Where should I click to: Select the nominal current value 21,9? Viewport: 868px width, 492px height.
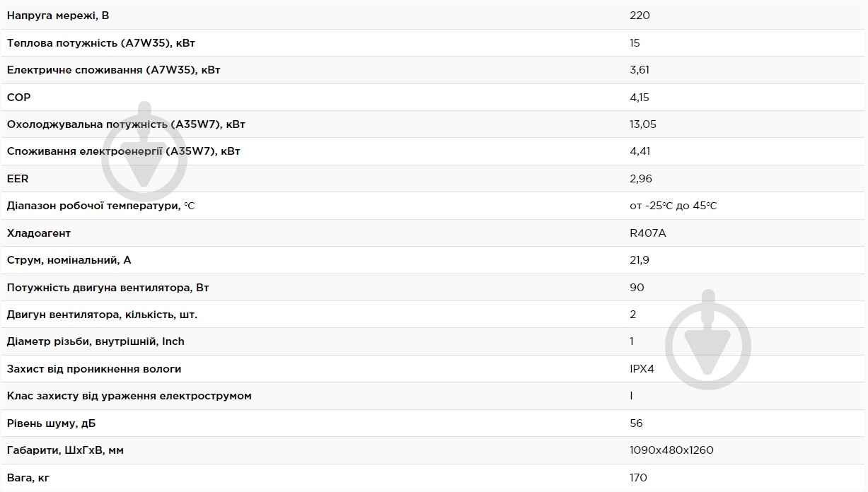pos(639,260)
